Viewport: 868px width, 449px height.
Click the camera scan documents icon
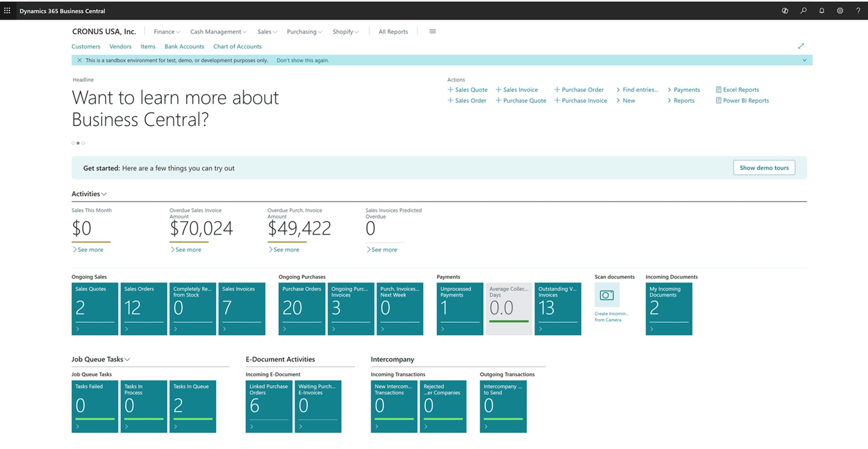(x=606, y=295)
